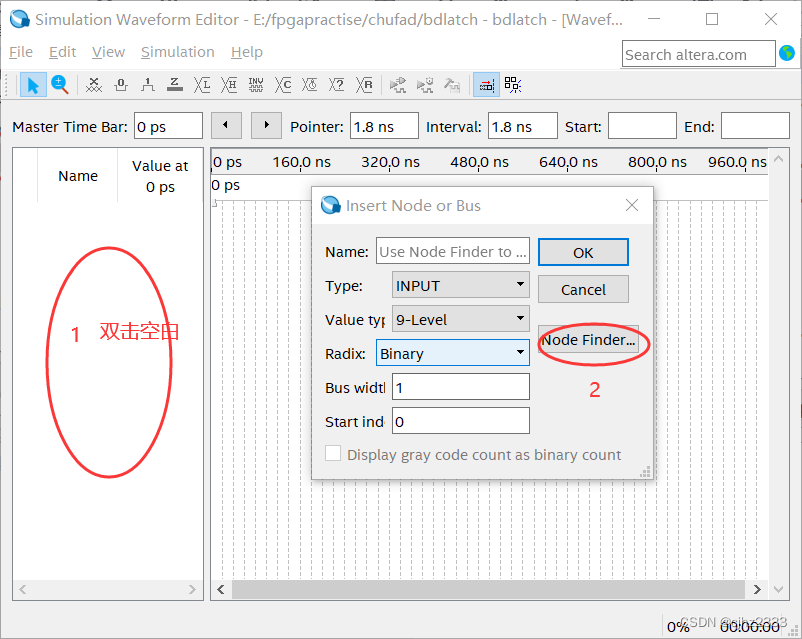
Task: Open the Random Values (R) tool
Action: (364, 85)
